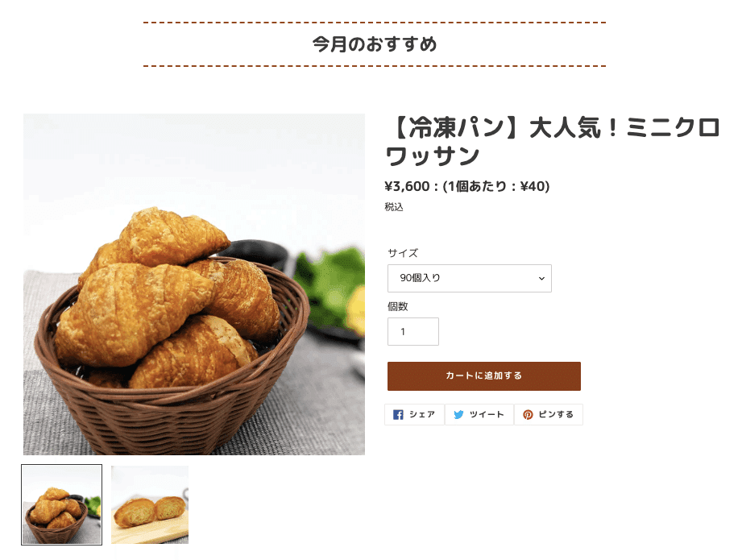Viewport: 742px width, 560px height.
Task: Click the 個数 label above the quantity field
Action: pos(397,306)
